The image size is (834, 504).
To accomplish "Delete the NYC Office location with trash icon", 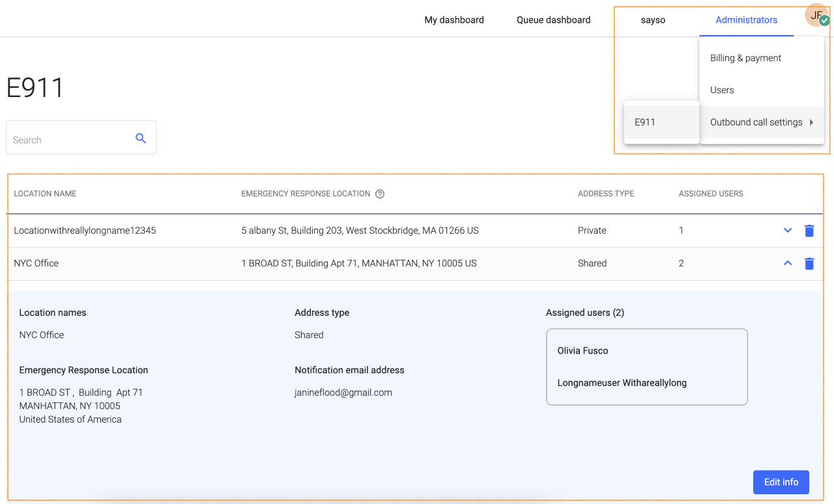I will (809, 263).
